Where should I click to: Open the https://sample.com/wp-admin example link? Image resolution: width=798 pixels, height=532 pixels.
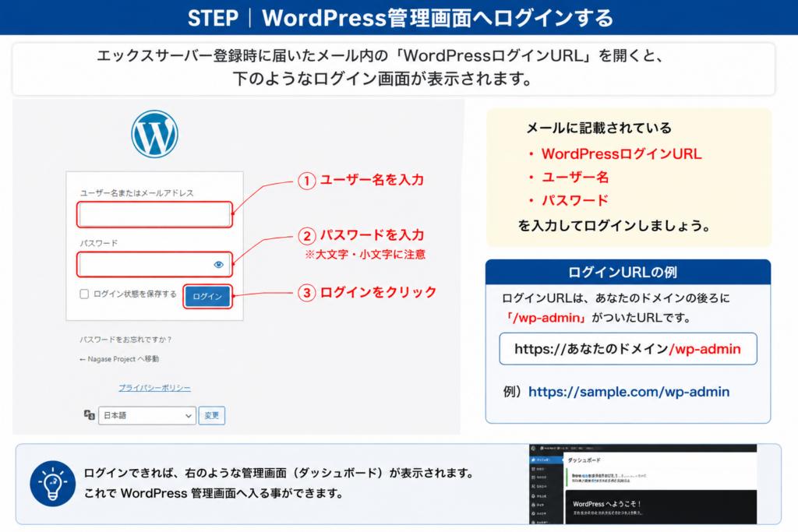coord(629,392)
